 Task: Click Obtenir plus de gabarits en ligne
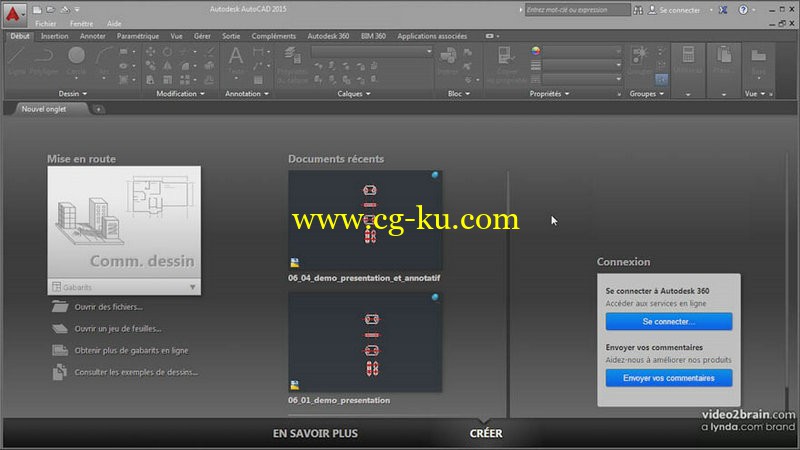(x=132, y=351)
